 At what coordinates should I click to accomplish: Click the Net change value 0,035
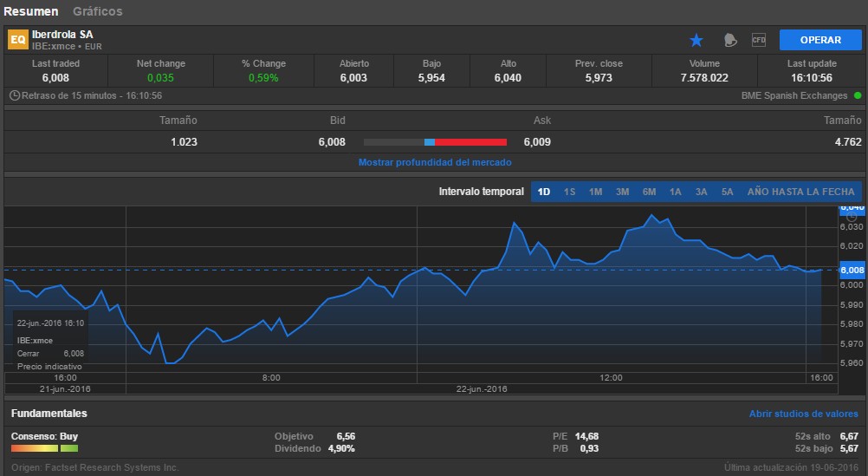(x=160, y=77)
